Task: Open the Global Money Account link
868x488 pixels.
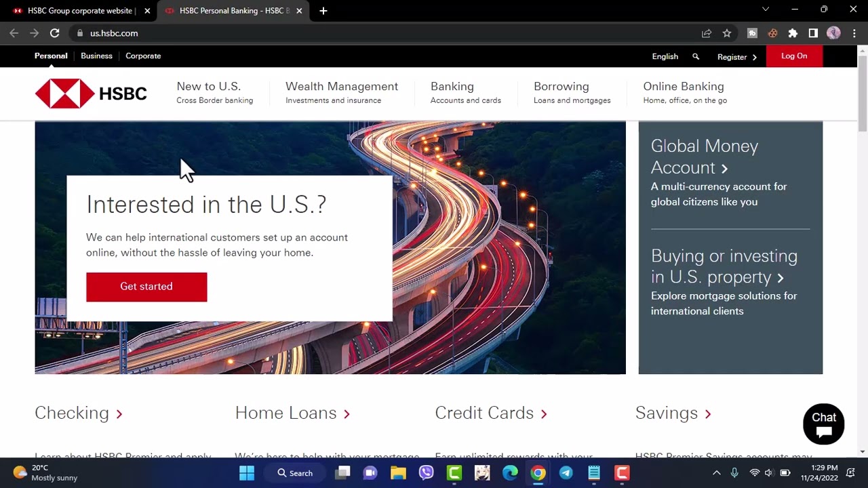Action: (705, 157)
